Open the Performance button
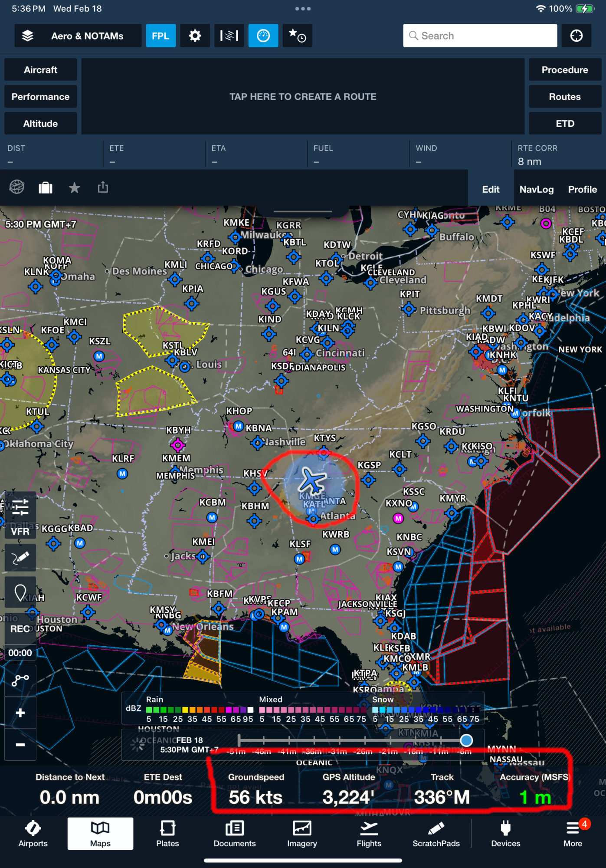 click(41, 97)
